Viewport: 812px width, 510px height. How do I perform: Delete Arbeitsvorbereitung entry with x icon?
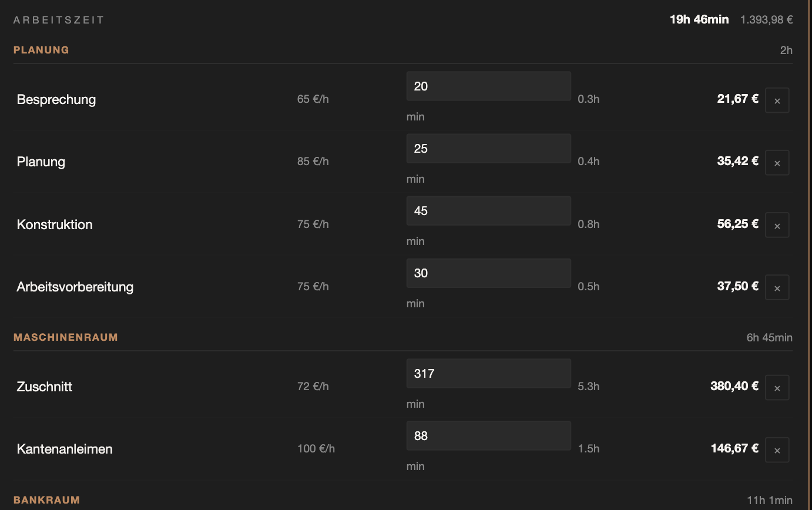777,287
